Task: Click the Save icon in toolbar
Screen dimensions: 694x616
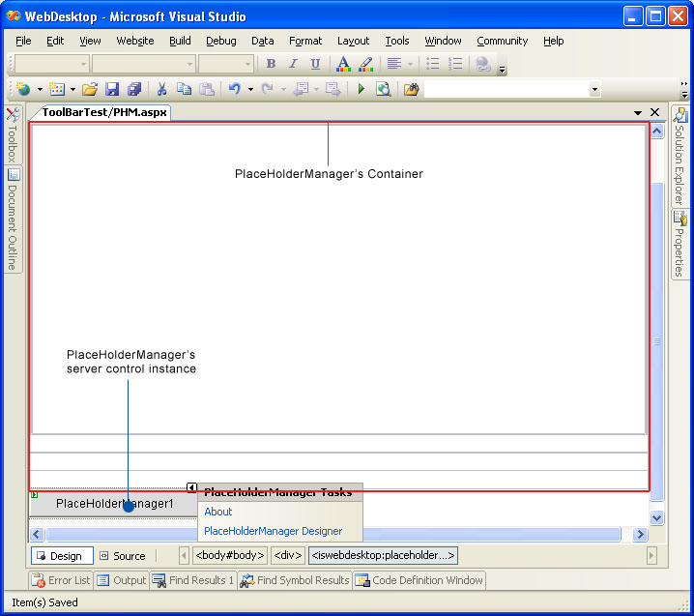Action: (x=112, y=89)
